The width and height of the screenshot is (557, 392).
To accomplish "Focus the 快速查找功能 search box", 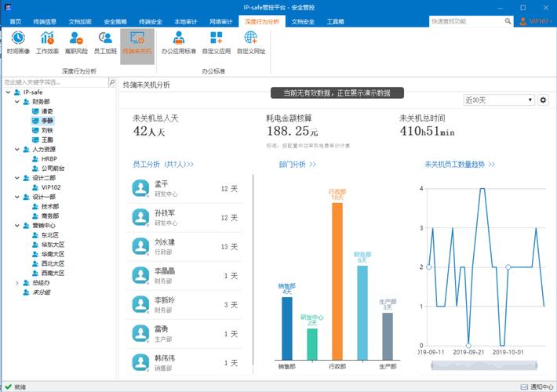I will pyautogui.click(x=466, y=21).
